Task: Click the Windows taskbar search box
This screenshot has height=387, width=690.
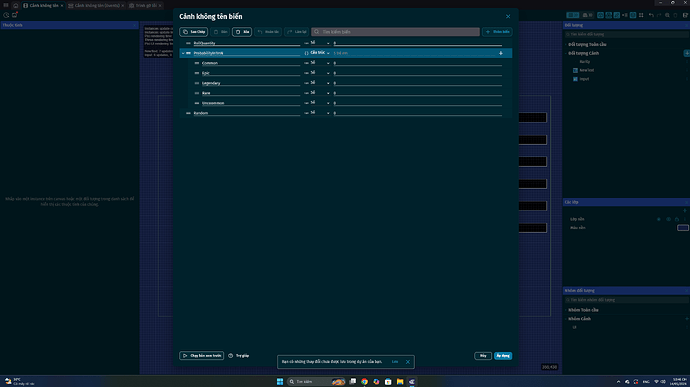Action: tap(317, 382)
